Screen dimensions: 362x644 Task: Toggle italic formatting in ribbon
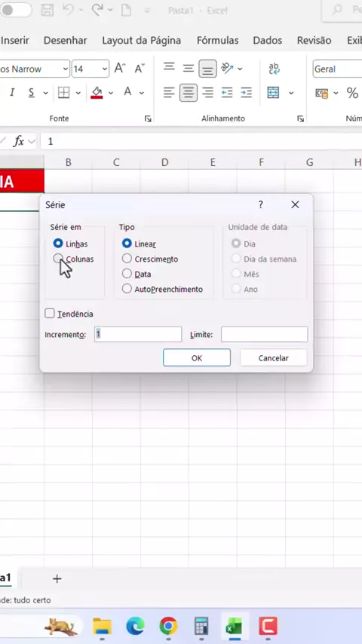(12, 93)
